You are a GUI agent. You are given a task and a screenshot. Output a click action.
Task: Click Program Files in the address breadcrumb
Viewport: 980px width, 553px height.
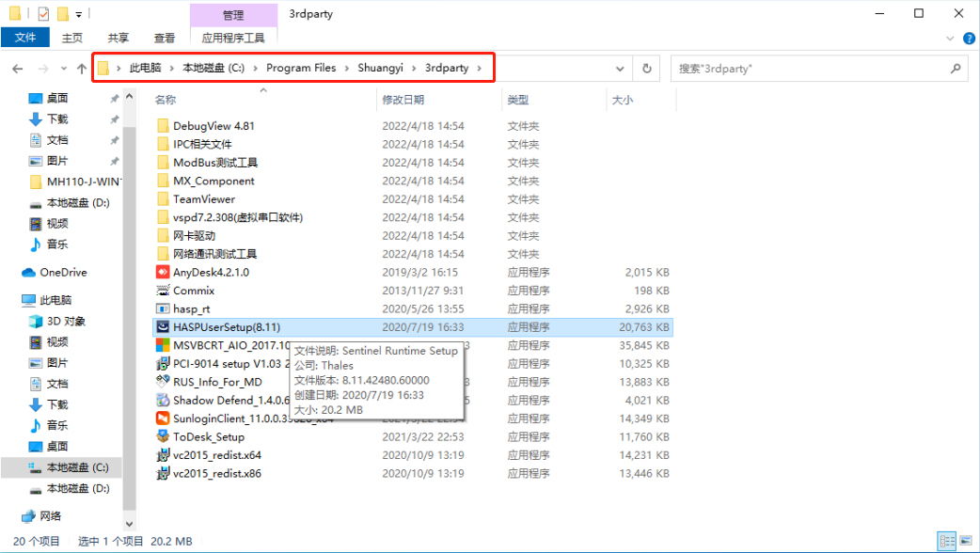300,69
